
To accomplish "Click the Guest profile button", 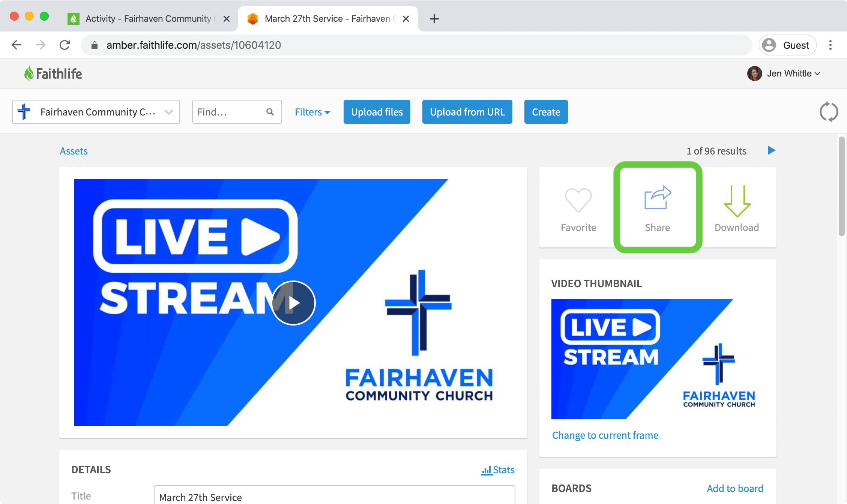I will pyautogui.click(x=787, y=45).
